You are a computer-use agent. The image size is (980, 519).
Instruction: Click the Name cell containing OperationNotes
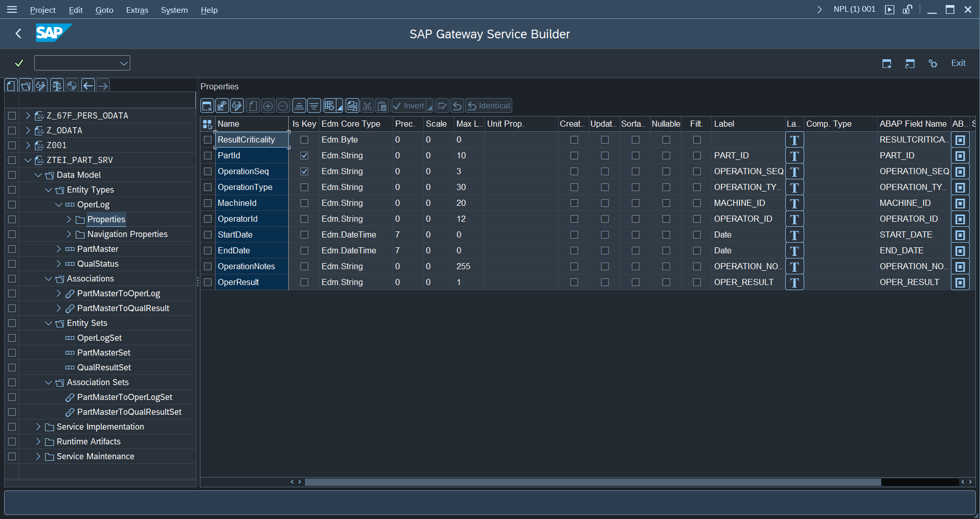click(x=252, y=266)
